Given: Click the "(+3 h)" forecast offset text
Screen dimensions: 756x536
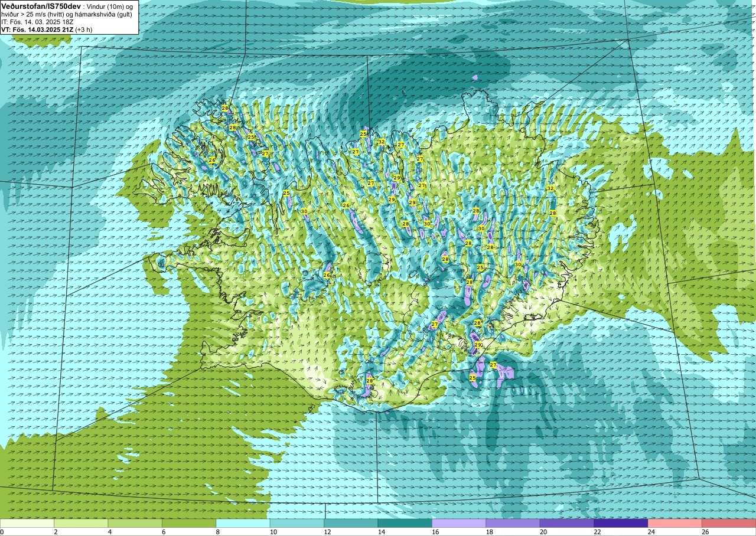Looking at the screenshot, I should [83, 29].
